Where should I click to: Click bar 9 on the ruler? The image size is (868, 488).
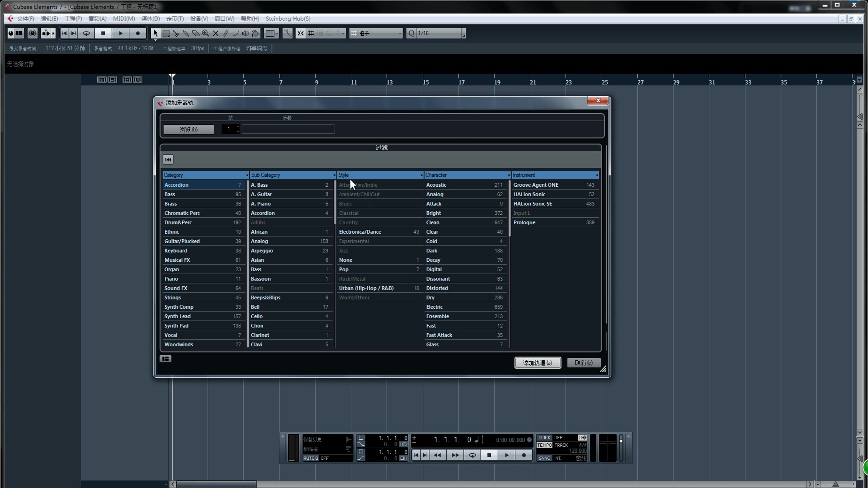pyautogui.click(x=316, y=82)
